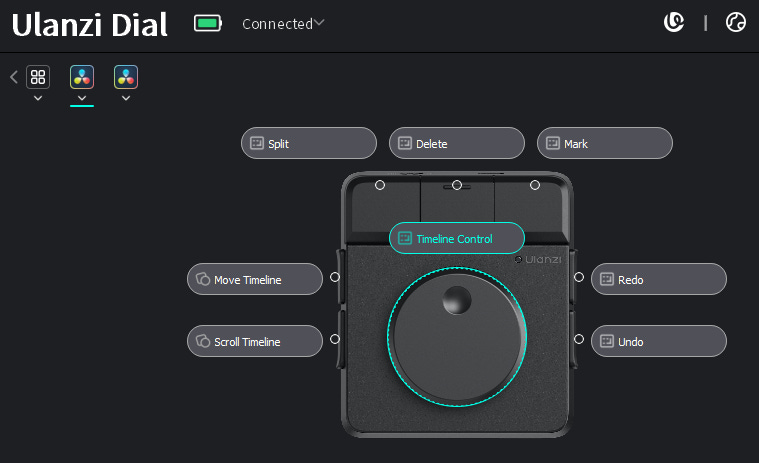
Task: Click the Ulanzi Dial title text
Action: (90, 25)
